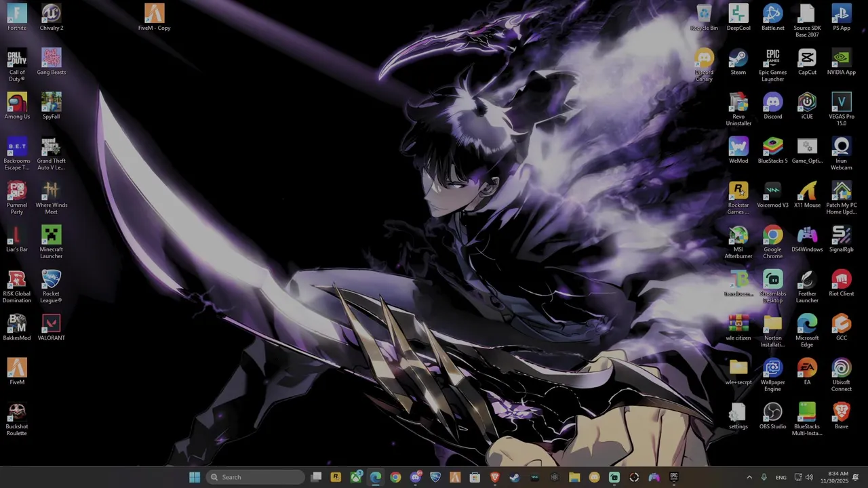868x488 pixels.
Task: Select the CapCut desktop icon
Action: [x=807, y=62]
